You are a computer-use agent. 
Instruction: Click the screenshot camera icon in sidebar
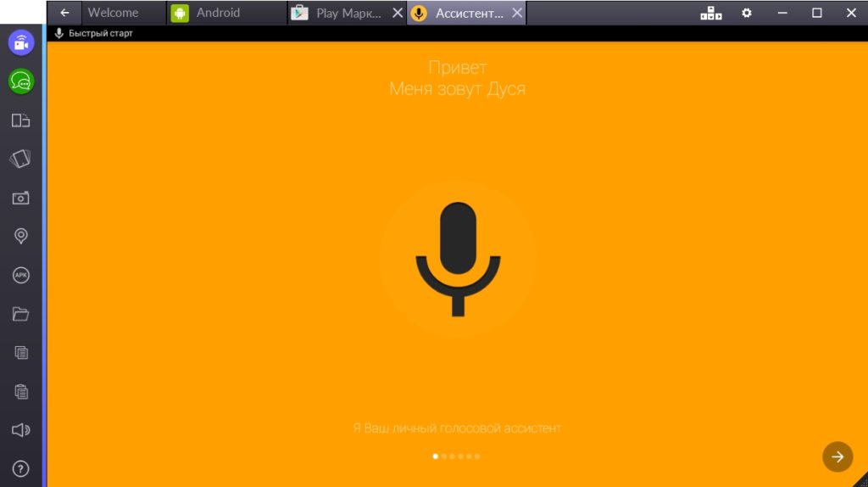tap(21, 198)
